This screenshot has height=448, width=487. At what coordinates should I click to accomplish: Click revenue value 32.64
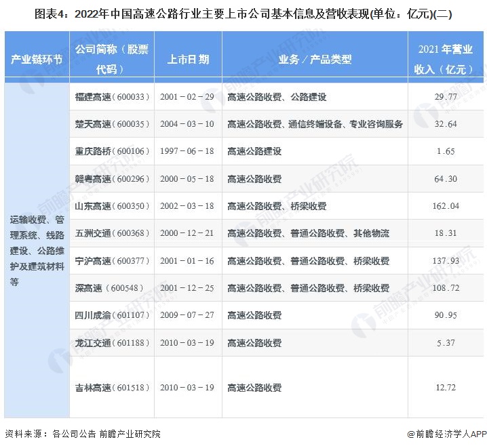(446, 124)
